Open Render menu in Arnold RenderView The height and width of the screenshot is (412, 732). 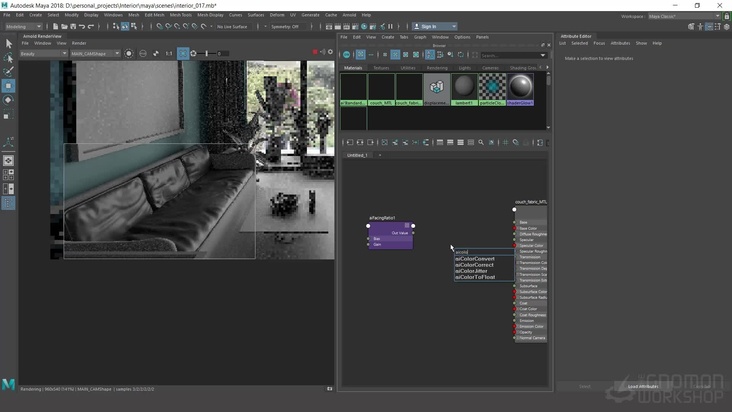click(79, 43)
